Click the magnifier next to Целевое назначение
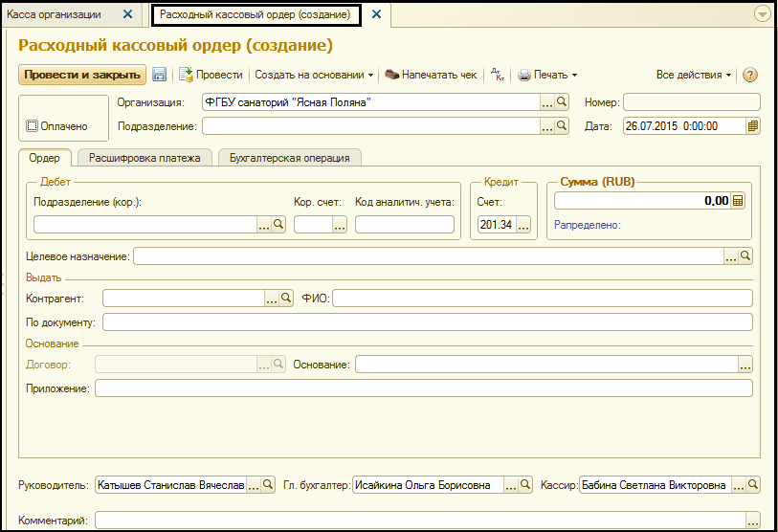Screen dimensions: 778x532 [x=745, y=255]
